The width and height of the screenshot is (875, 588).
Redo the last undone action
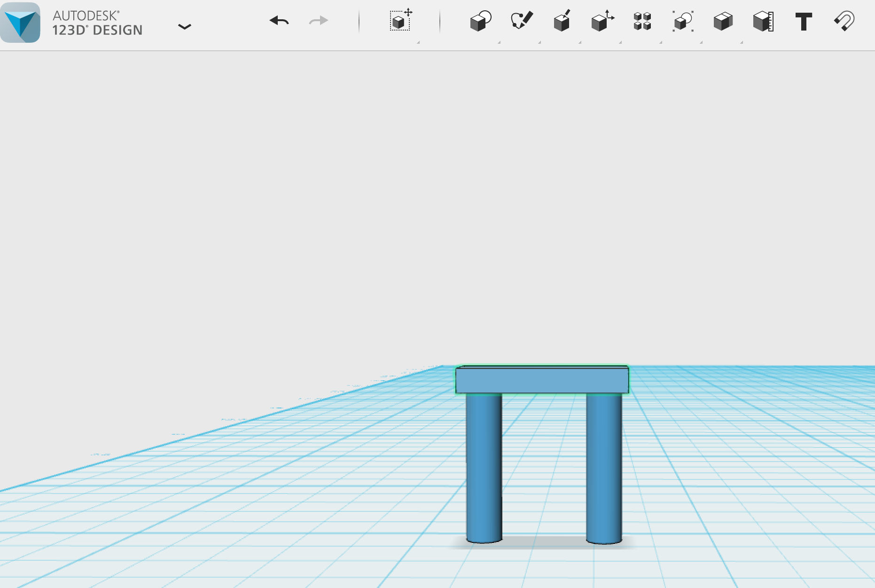coord(318,21)
